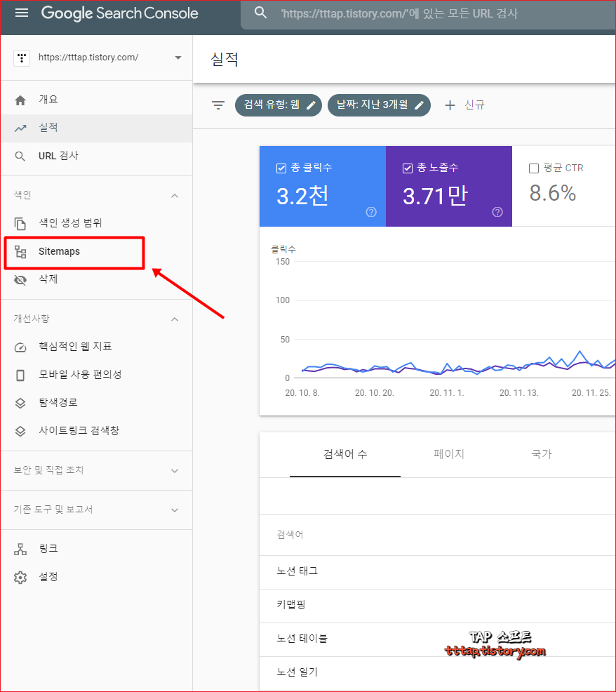Click the tistory property favicon icon
Image resolution: width=616 pixels, height=692 pixels.
22,58
